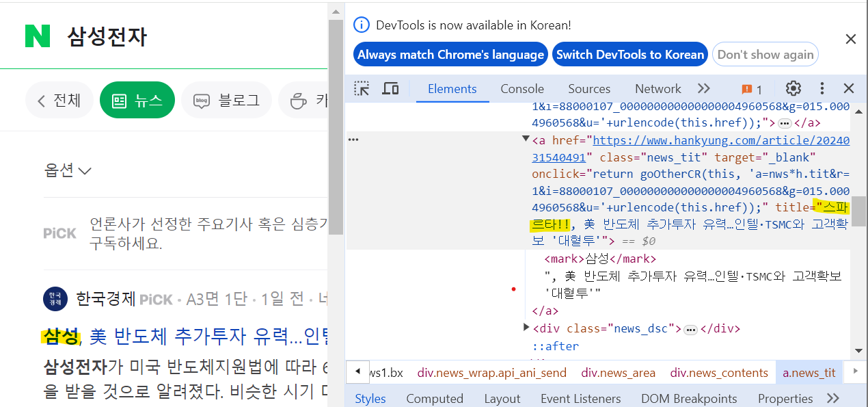Image resolution: width=868 pixels, height=407 pixels.
Task: Toggle the inspect element picker icon
Action: pyautogui.click(x=362, y=88)
